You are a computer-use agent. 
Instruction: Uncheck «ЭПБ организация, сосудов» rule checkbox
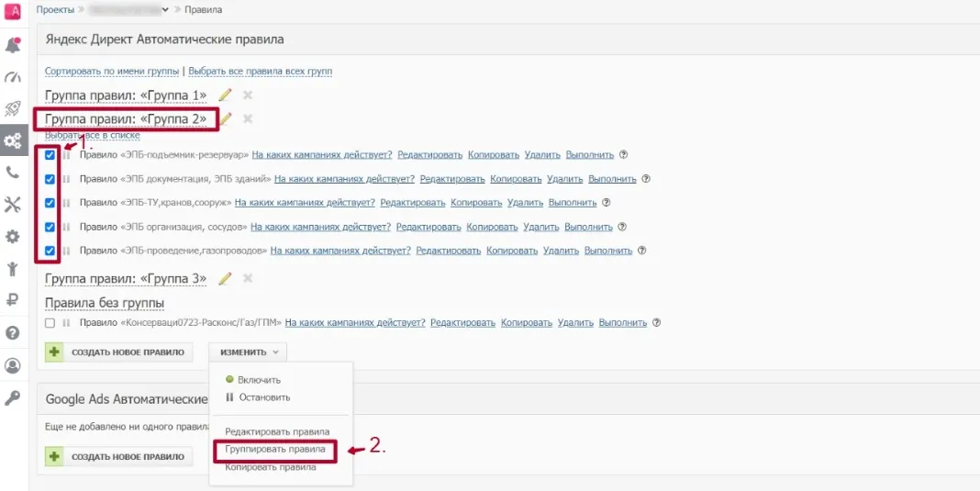pos(50,227)
